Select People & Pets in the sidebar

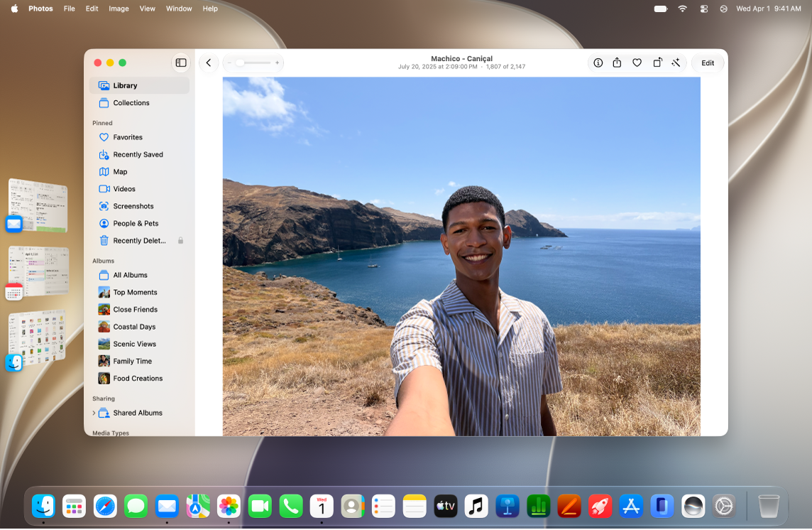coord(139,224)
